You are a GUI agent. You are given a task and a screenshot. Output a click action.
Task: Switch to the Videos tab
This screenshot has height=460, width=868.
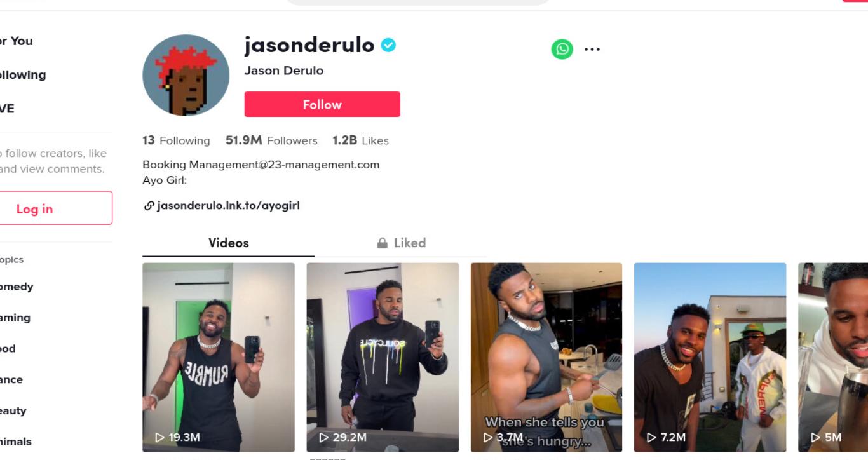coord(229,243)
